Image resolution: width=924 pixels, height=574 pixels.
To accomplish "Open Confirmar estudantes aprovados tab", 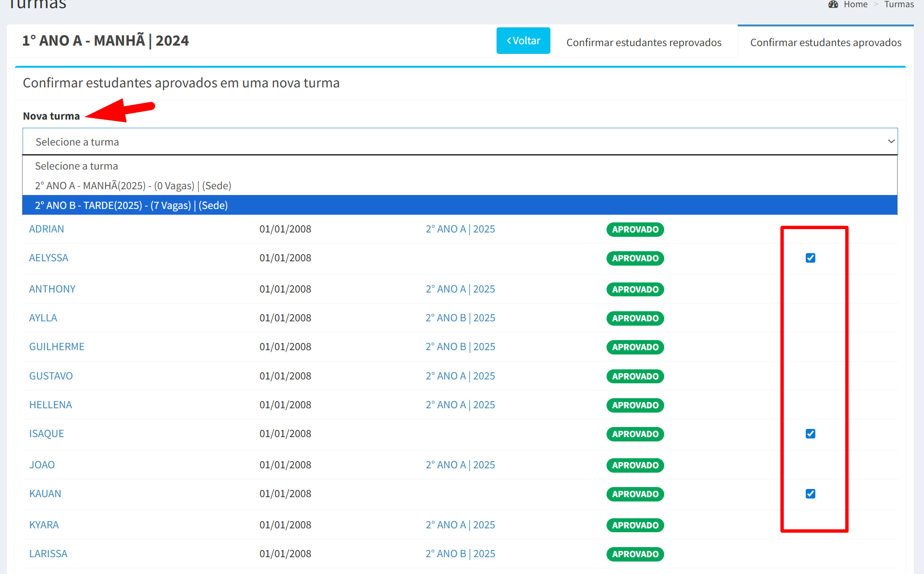I will tap(826, 42).
